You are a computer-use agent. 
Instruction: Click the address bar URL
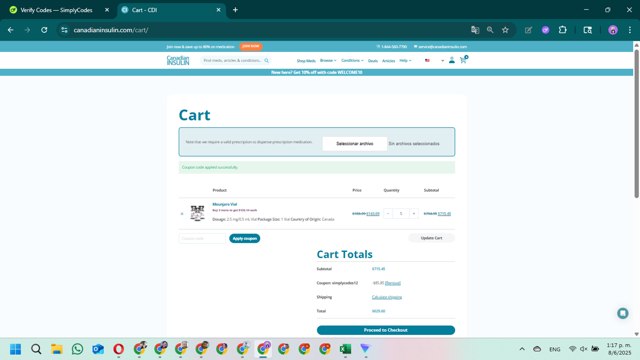(x=111, y=30)
